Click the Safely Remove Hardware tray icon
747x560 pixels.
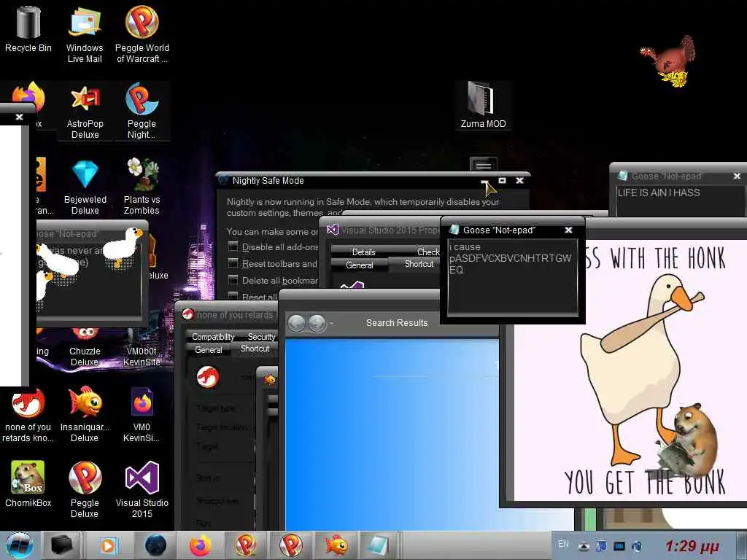click(x=584, y=546)
